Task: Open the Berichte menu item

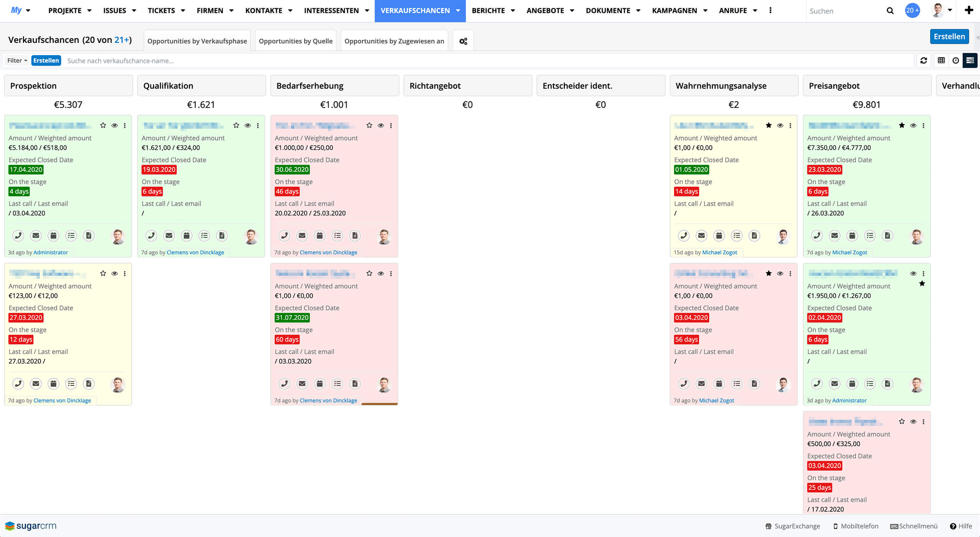Action: (x=488, y=11)
